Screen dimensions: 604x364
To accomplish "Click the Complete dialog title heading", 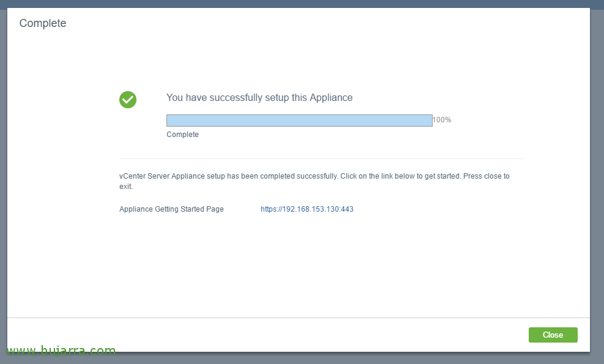I will click(43, 23).
